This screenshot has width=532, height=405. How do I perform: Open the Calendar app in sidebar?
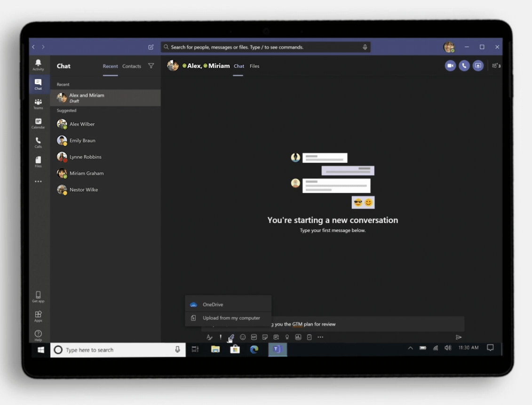coord(38,124)
